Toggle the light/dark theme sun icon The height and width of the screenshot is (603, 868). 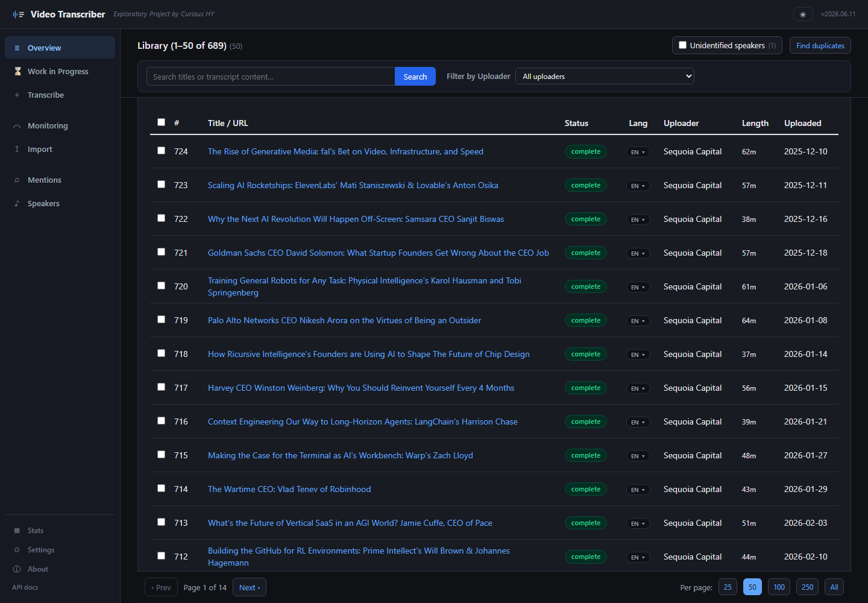803,14
